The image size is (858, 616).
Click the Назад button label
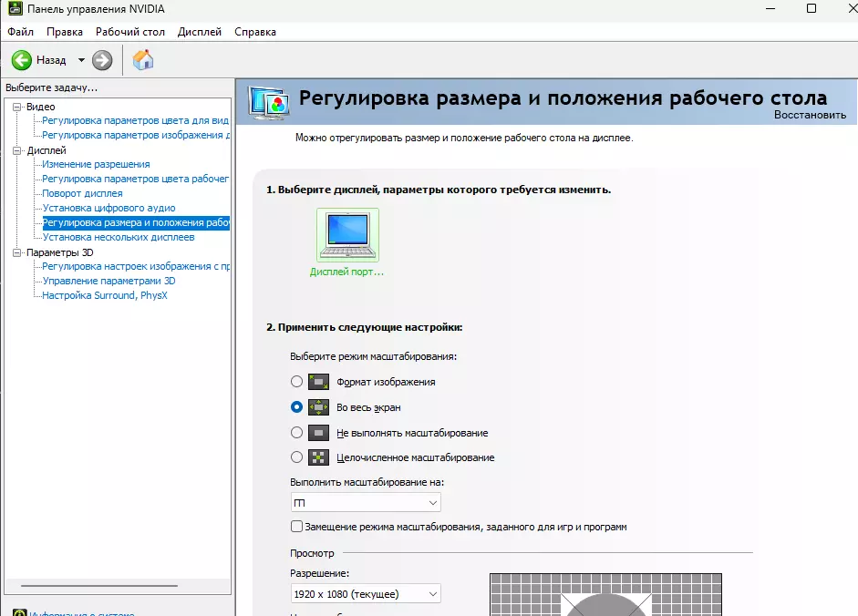tap(51, 60)
